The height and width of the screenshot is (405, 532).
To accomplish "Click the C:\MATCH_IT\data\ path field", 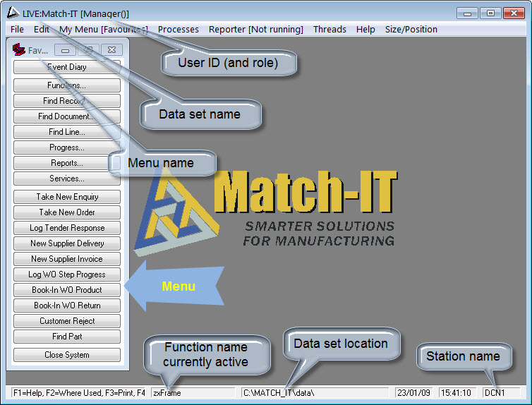I will [315, 393].
